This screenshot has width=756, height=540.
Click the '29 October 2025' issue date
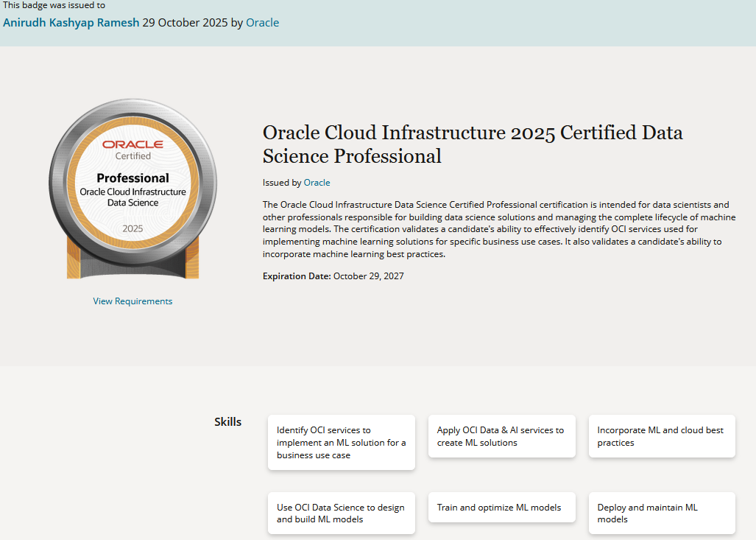[186, 22]
